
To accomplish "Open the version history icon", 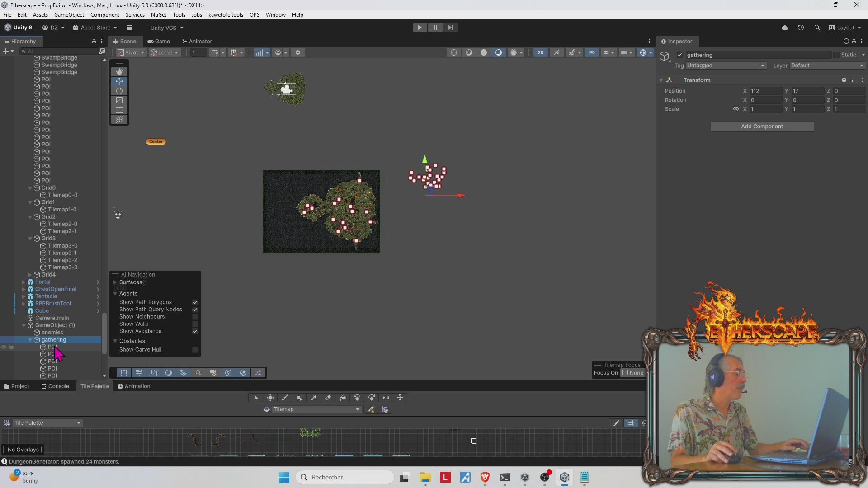I will point(801,28).
